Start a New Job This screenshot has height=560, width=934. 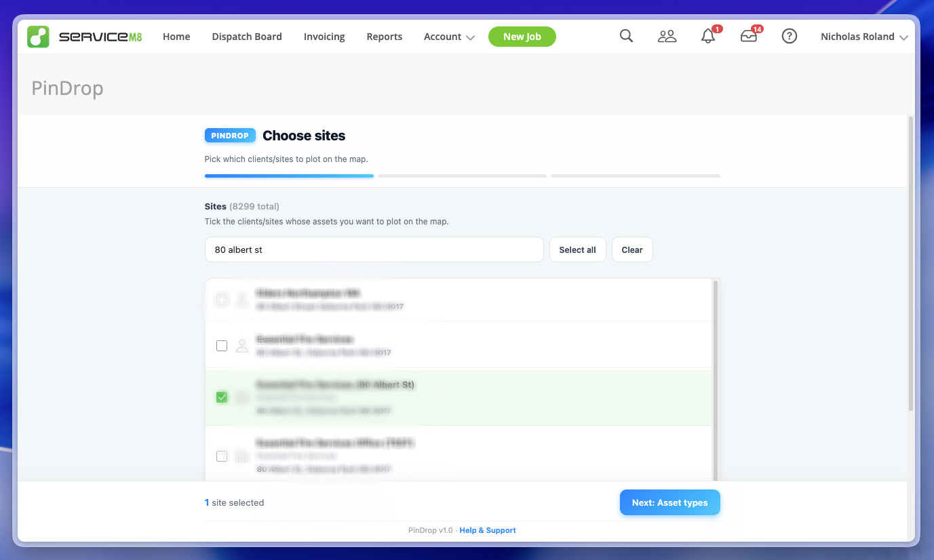522,37
